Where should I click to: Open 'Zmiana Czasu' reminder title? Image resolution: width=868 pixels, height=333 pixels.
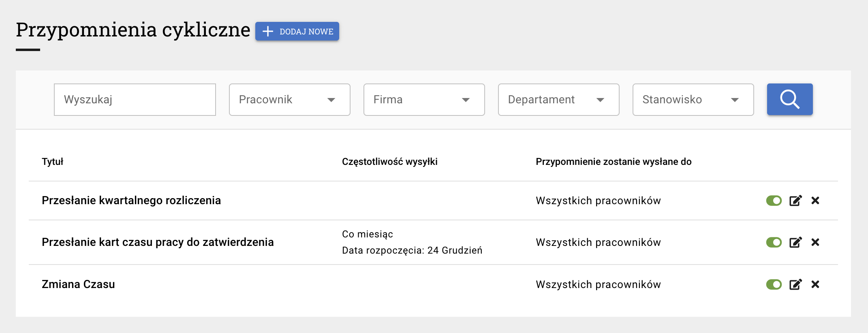(78, 284)
